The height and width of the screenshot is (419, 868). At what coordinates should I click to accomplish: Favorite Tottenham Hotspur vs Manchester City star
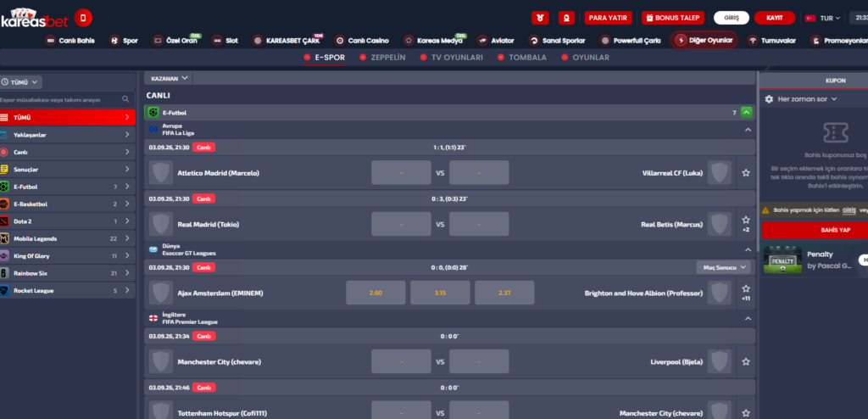pyautogui.click(x=746, y=413)
